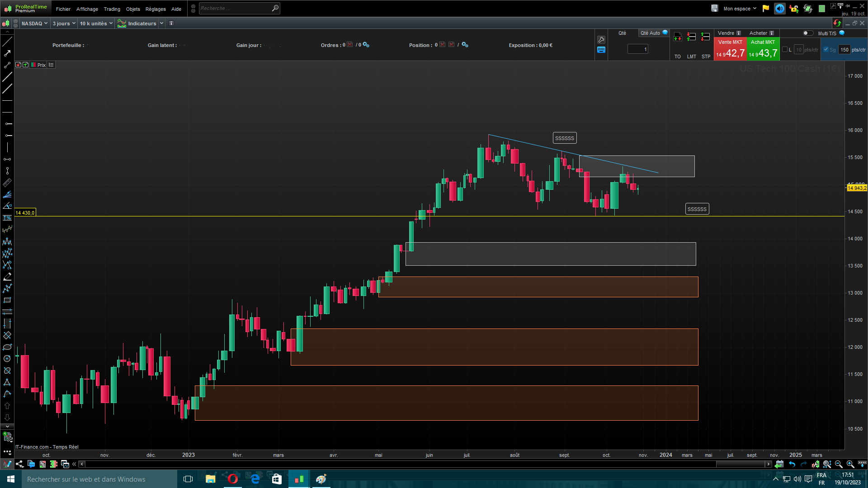Expand the 10 k unités dropdown
868x488 pixels.
[96, 23]
